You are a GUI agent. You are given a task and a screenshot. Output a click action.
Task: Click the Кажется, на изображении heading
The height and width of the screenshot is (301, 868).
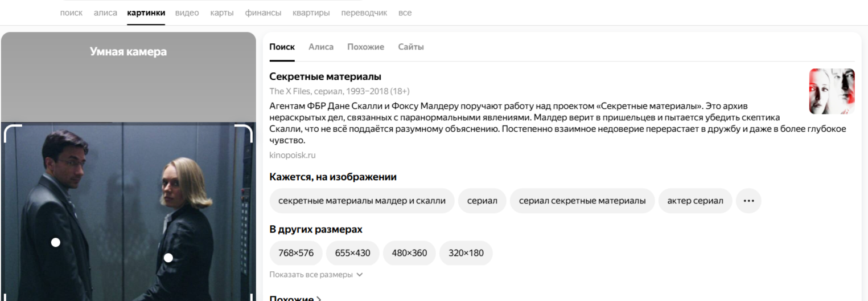point(333,177)
